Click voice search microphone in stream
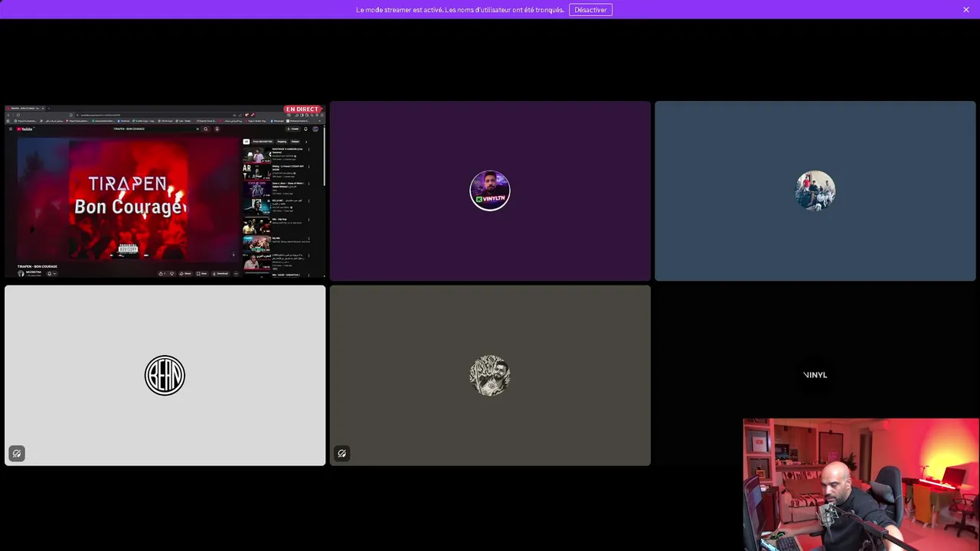The height and width of the screenshot is (551, 980). [x=217, y=129]
